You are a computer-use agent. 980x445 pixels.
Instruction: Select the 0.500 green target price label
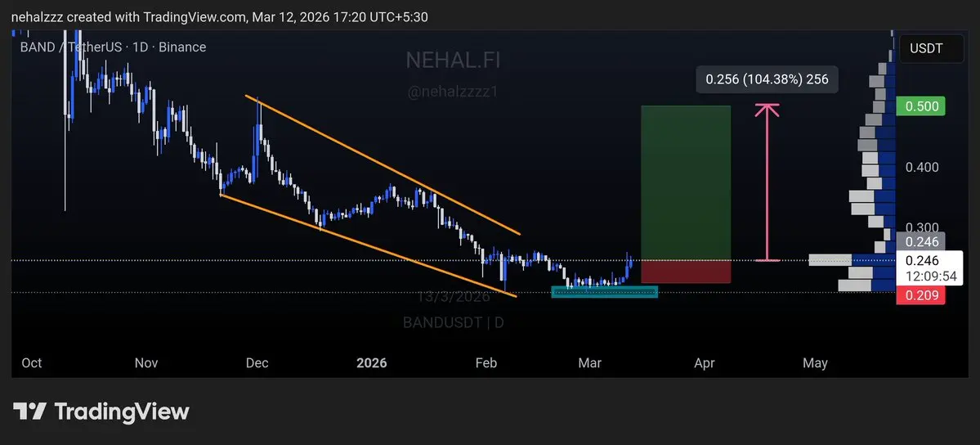coord(920,106)
